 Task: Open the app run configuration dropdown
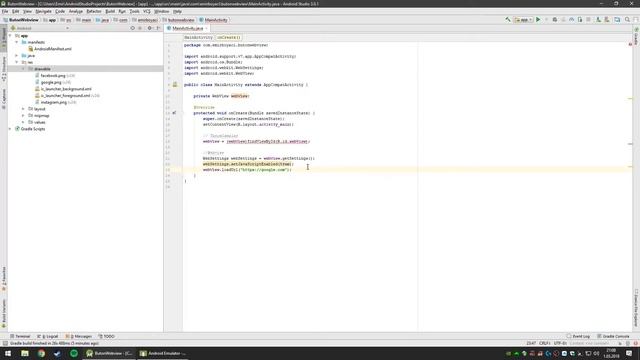click(x=523, y=20)
